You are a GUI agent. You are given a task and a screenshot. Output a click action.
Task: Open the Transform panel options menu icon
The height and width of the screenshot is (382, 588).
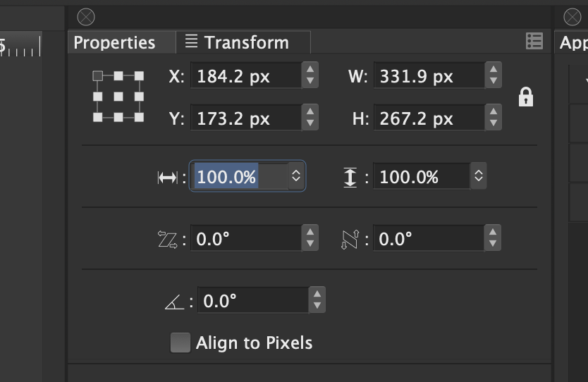point(534,42)
